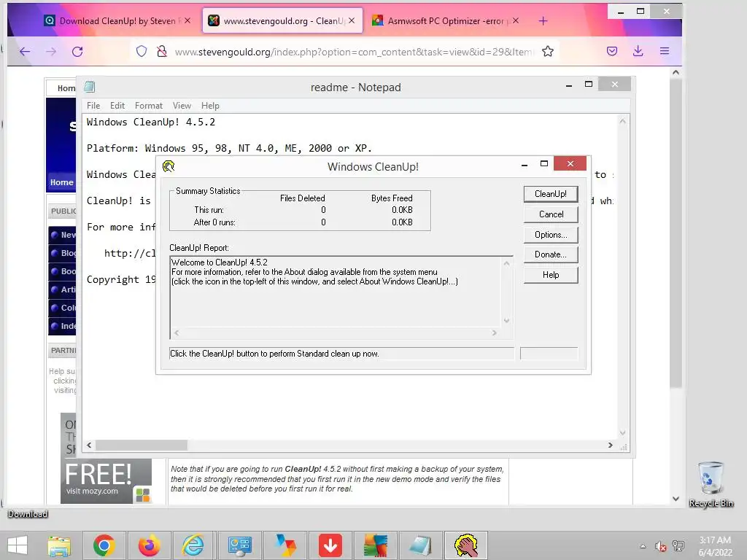Click Cancel in Windows CleanUp! dialog
This screenshot has width=747, height=560.
tap(551, 214)
